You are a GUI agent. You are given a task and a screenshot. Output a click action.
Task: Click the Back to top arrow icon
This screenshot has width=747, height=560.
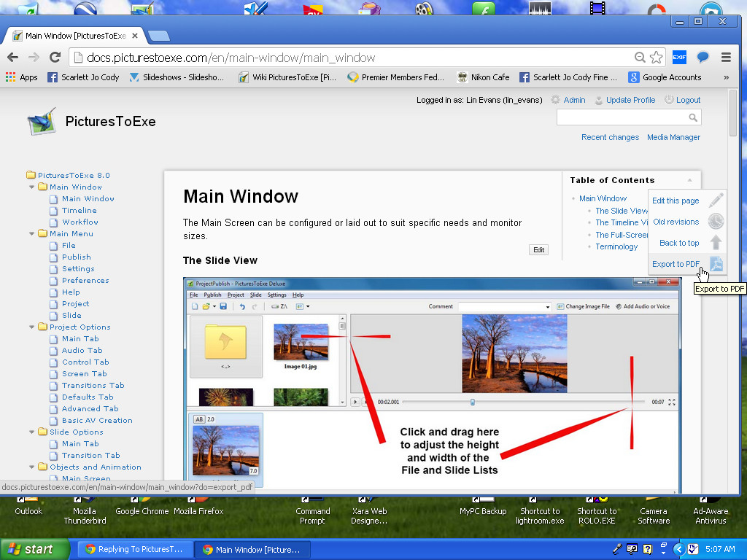pos(716,243)
